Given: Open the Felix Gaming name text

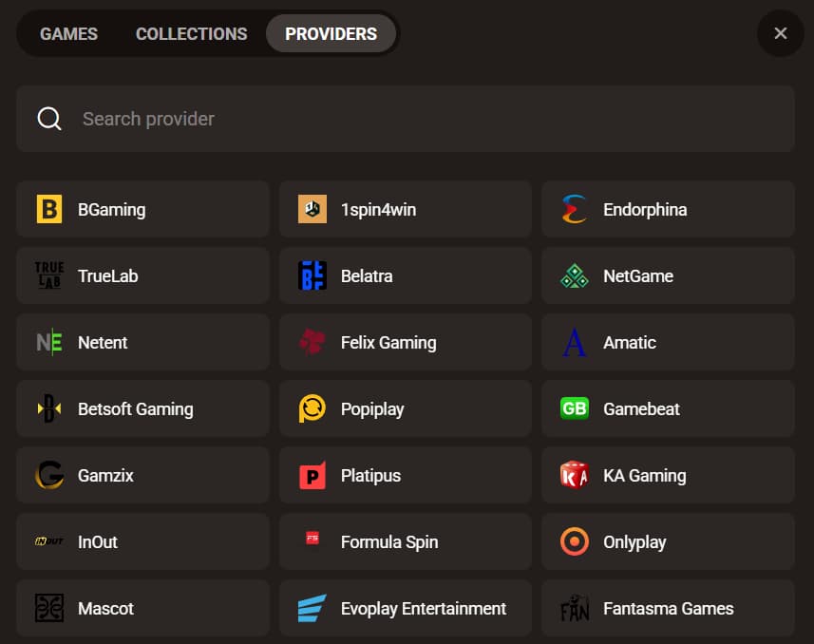Looking at the screenshot, I should 388,343.
